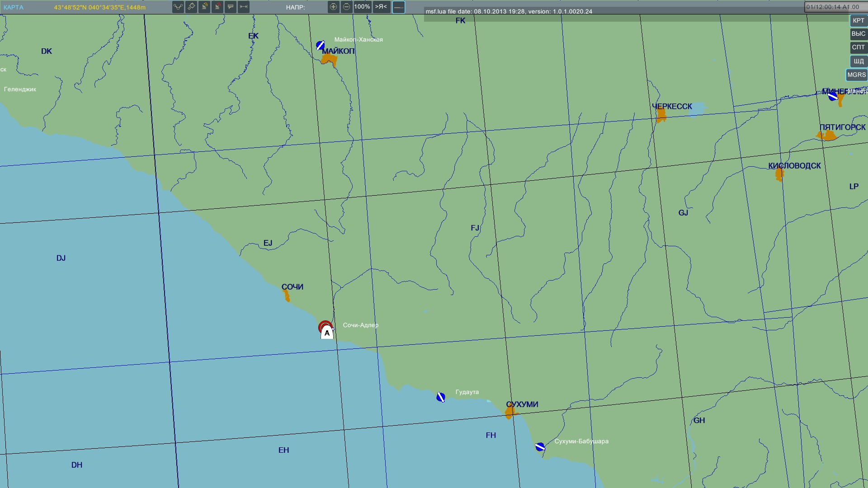Click the FH grid square label
This screenshot has width=868, height=488.
pyautogui.click(x=491, y=435)
